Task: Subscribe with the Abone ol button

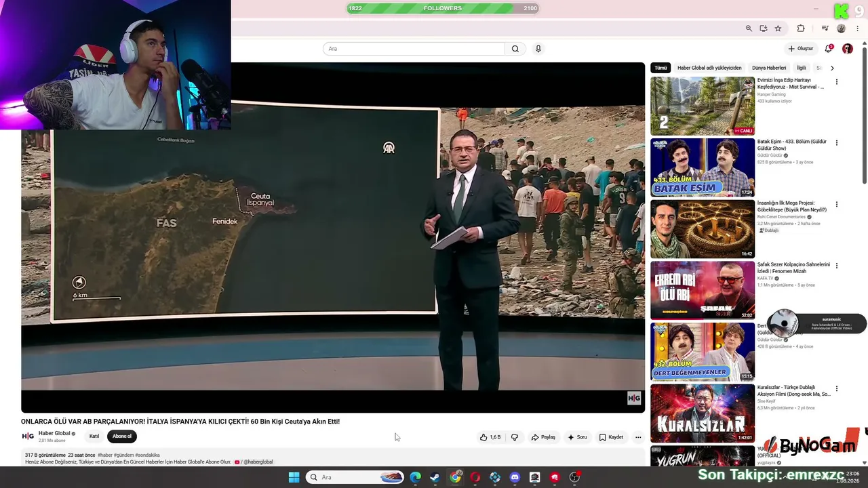Action: (x=122, y=436)
